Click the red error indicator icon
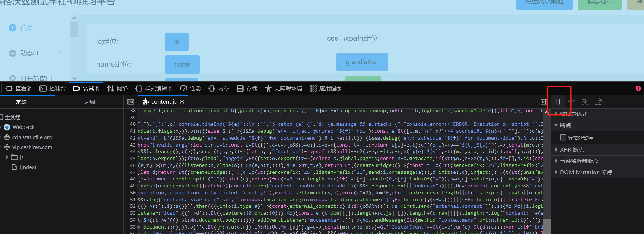644x234 pixels. pyautogui.click(x=638, y=89)
